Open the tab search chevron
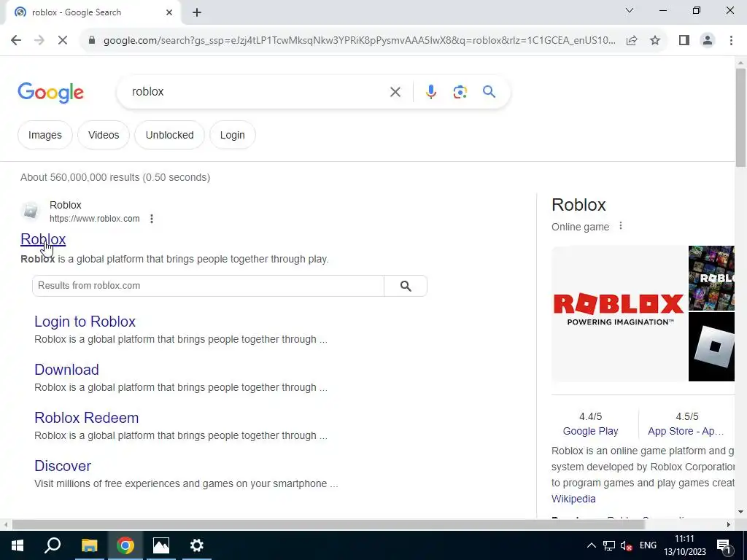 pos(630,10)
